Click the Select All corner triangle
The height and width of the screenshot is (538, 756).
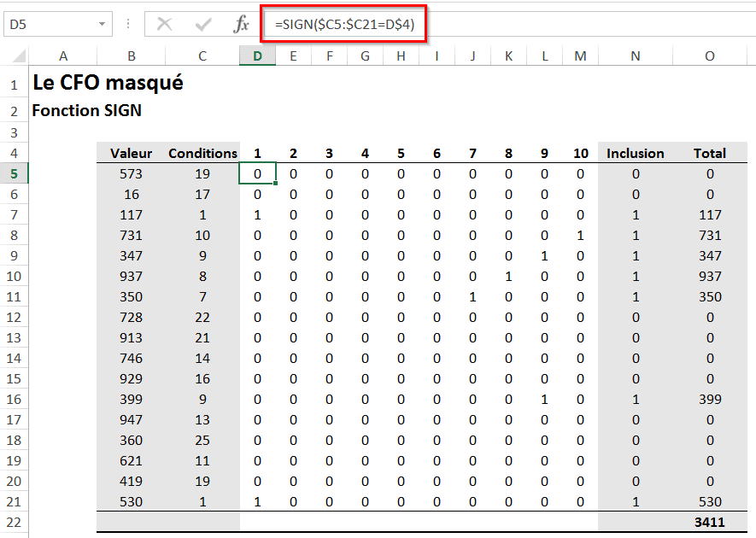(19, 57)
